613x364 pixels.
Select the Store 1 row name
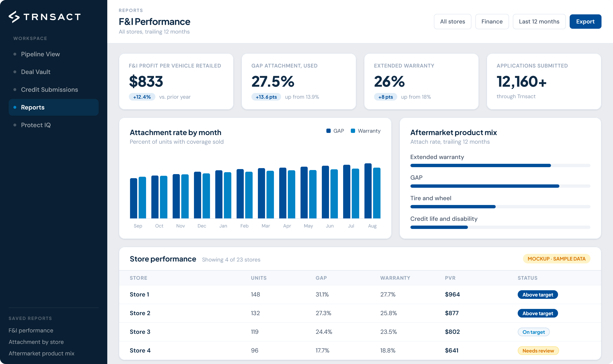tap(140, 295)
